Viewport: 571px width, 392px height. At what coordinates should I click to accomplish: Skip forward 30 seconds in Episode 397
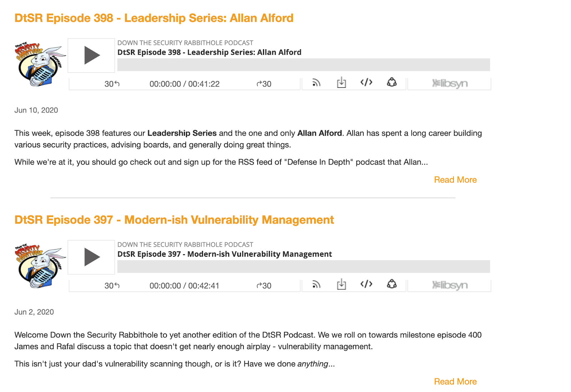tap(264, 286)
